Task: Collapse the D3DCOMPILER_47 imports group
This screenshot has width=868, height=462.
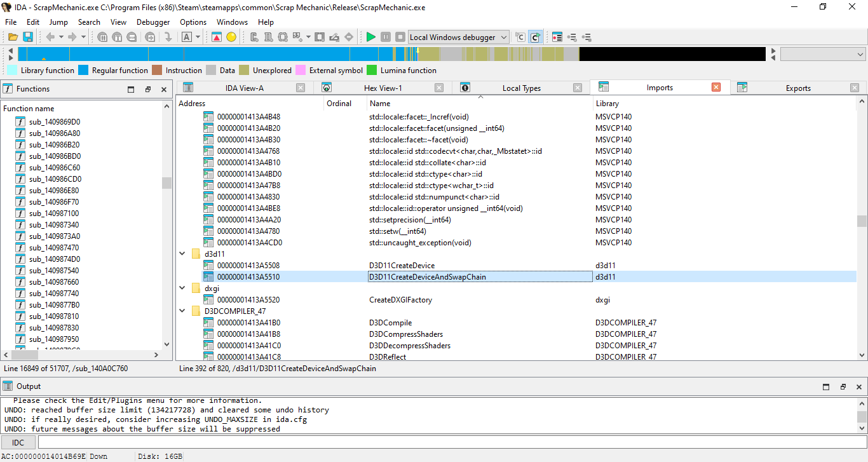Action: tap(182, 311)
